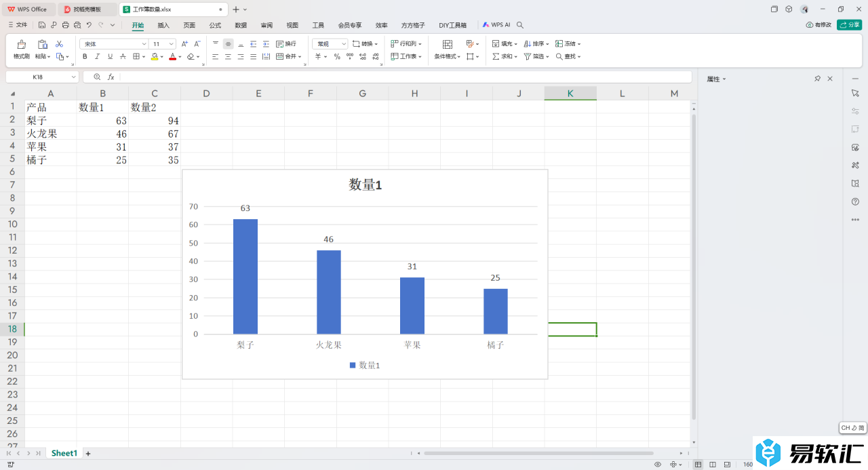The image size is (868, 470).
Task: Click the Format Painter (格式刷) icon
Action: click(x=22, y=44)
